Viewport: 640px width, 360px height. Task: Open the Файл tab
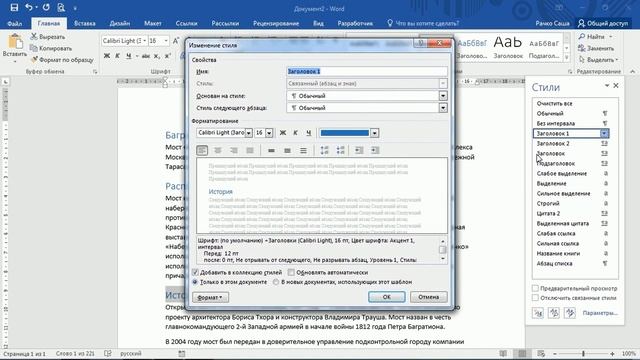(15, 23)
